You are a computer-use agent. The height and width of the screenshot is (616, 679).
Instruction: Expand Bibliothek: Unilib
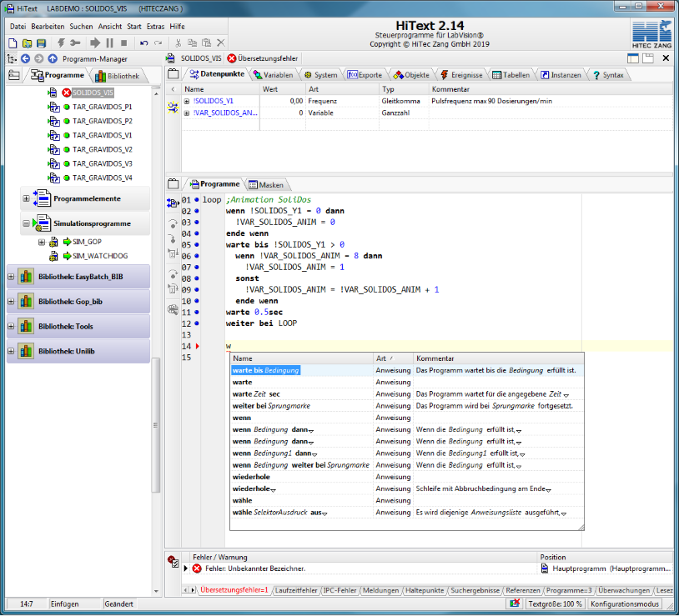tap(11, 351)
